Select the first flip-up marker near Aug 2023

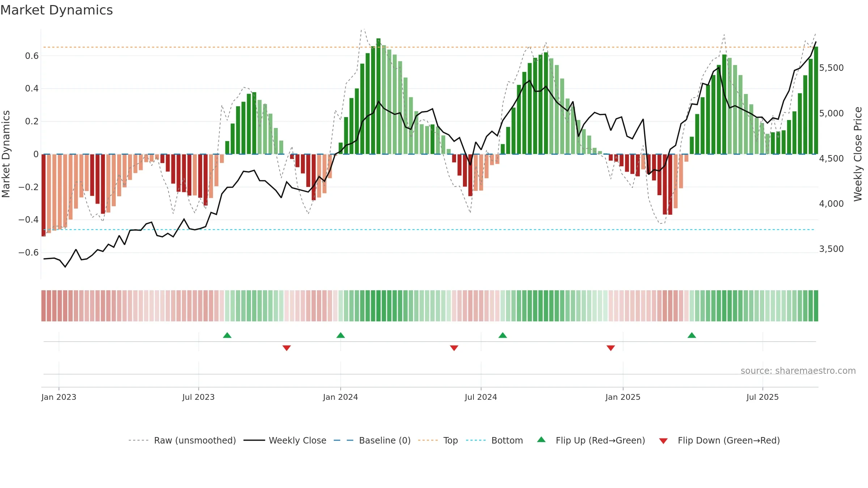point(227,335)
